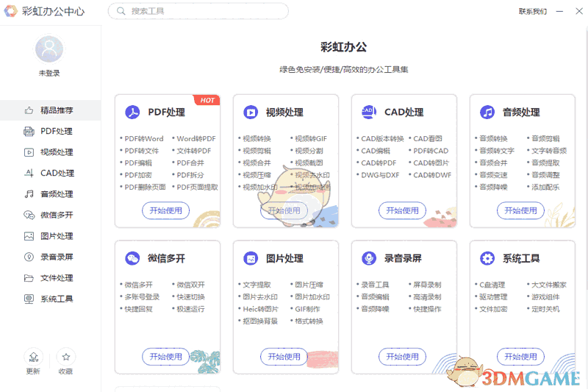Screen dimensions: 588x392
Task: Click the 视频转GIF item
Action: (311, 139)
